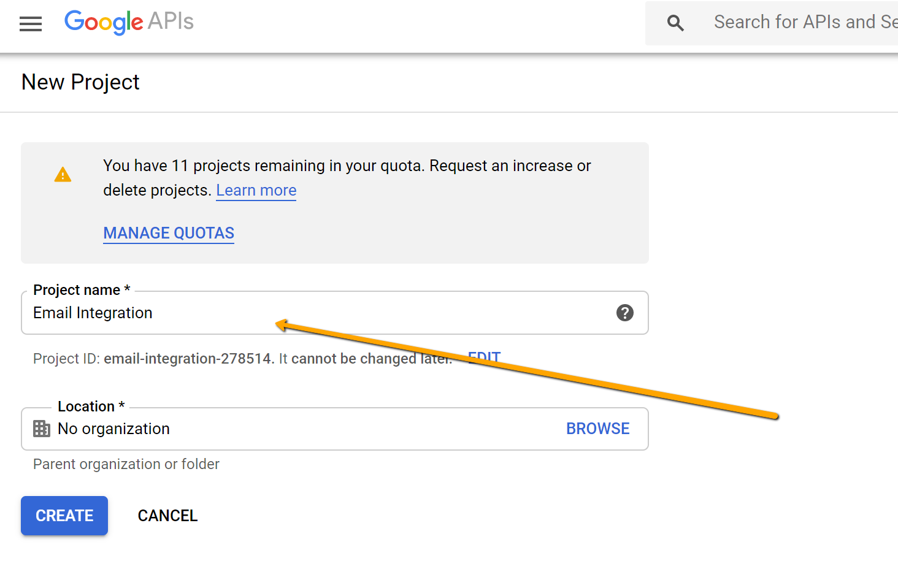Cancel the new project creation
The width and height of the screenshot is (898, 588).
click(x=167, y=516)
